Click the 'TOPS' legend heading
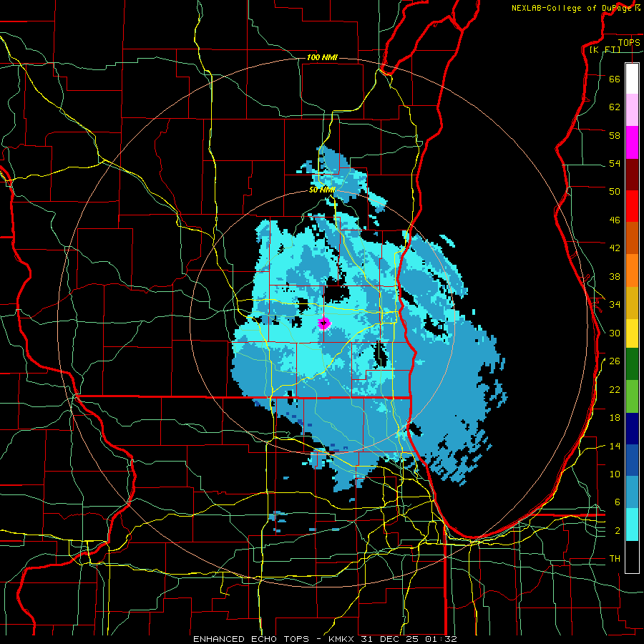The width and height of the screenshot is (644, 644). (x=629, y=42)
